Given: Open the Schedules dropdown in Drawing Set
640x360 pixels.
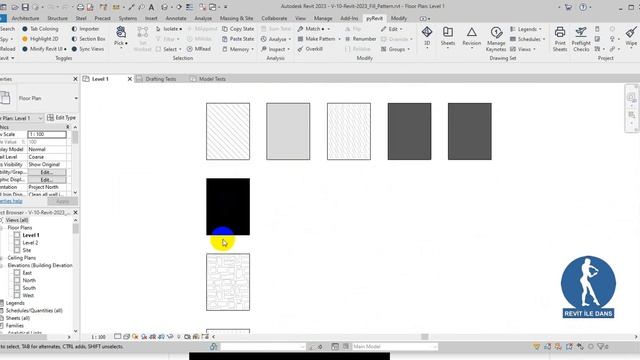Looking at the screenshot, I should [528, 39].
